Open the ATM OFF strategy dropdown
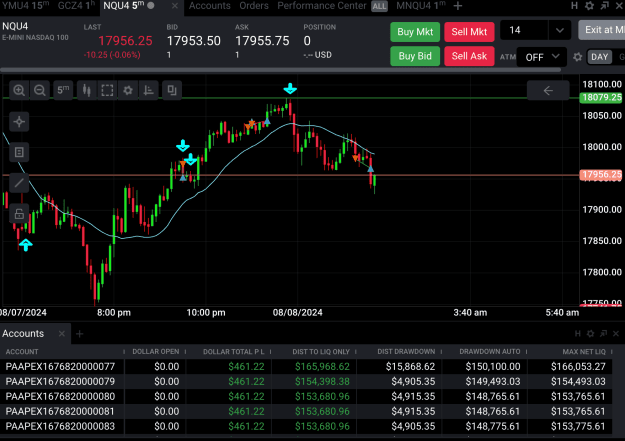 [542, 57]
